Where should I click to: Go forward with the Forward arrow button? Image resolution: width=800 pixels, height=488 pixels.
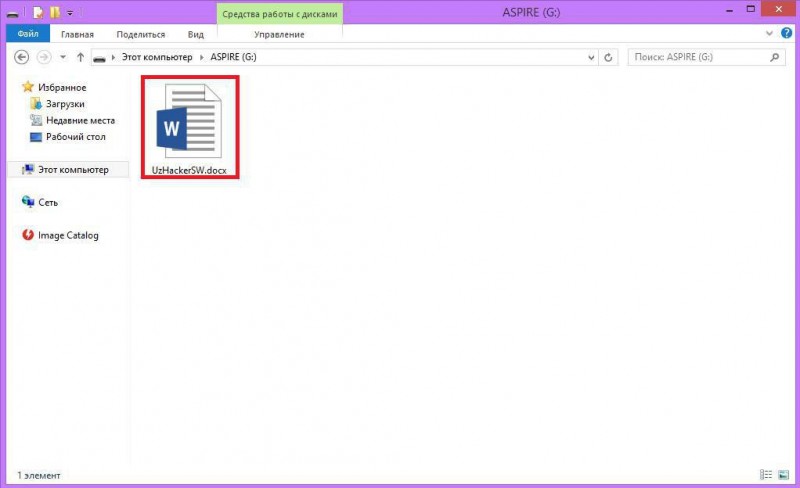point(44,57)
